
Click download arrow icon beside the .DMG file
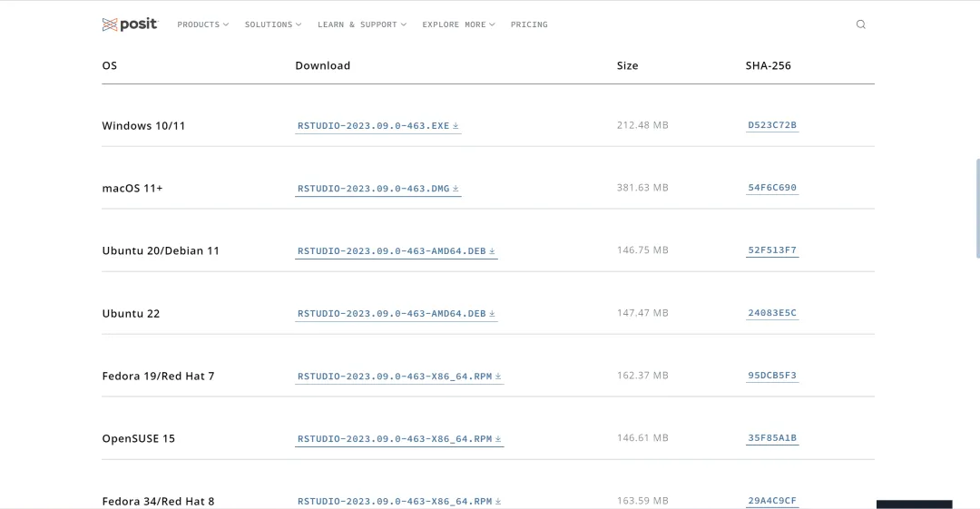(x=456, y=188)
